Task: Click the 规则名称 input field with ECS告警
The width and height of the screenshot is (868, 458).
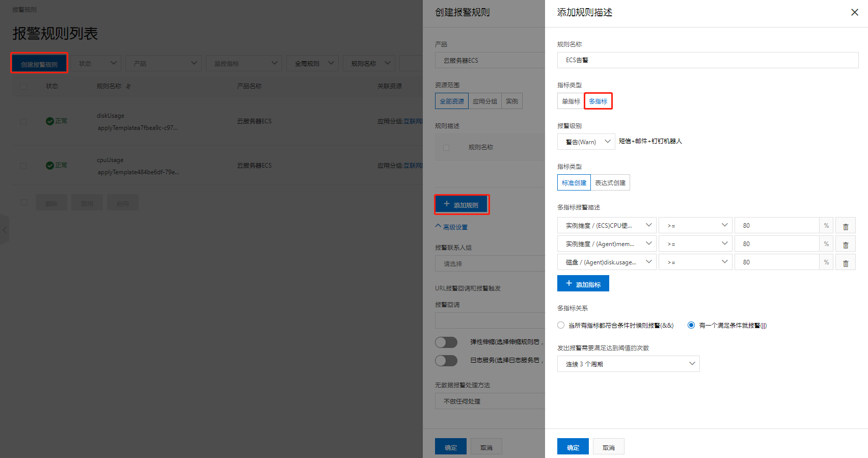Action: tap(708, 60)
